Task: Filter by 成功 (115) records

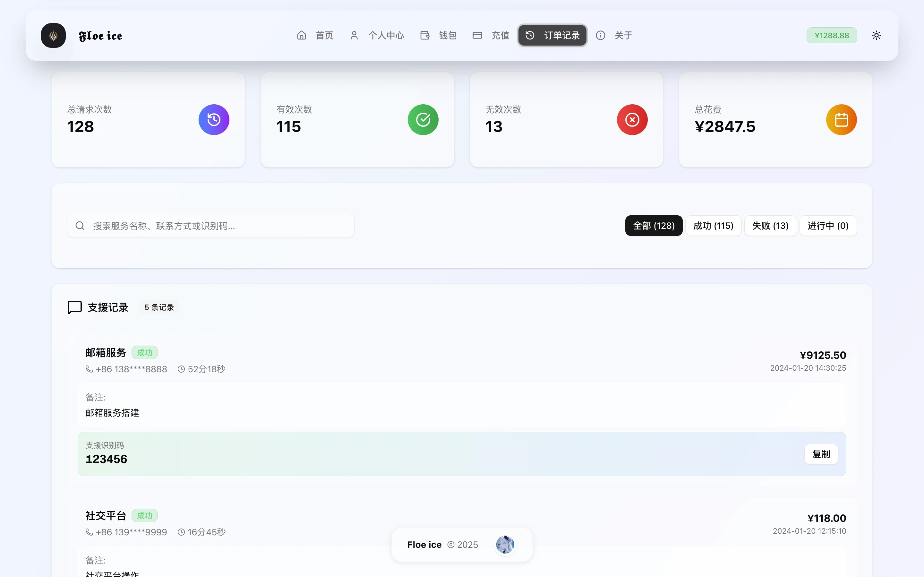Action: tap(713, 226)
